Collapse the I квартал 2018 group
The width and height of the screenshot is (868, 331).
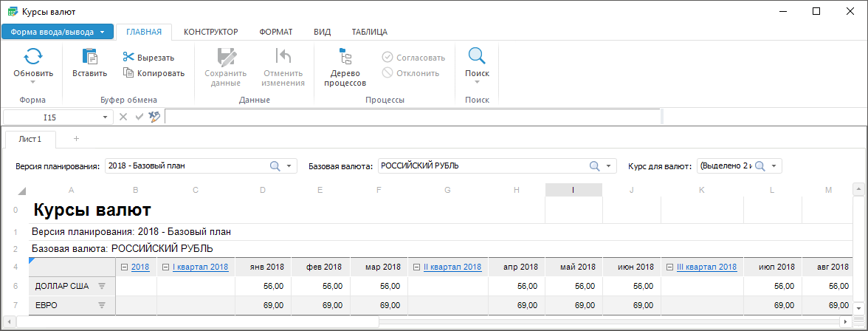[x=165, y=267]
